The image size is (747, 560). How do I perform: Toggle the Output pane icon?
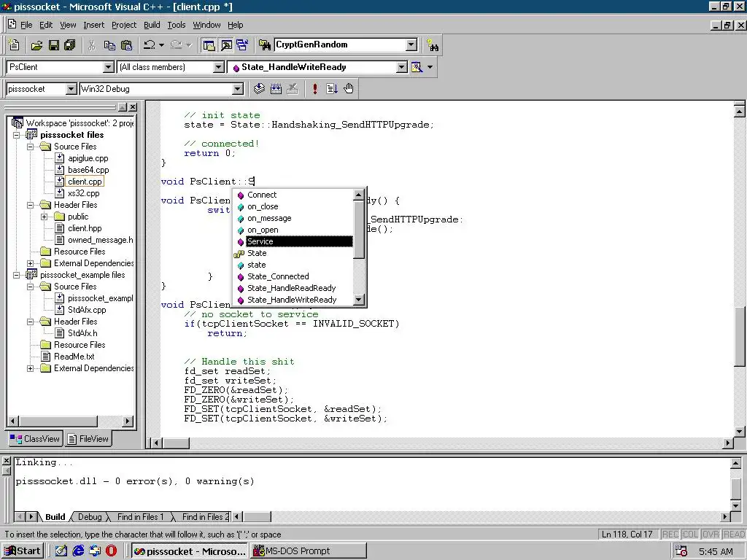pos(226,45)
